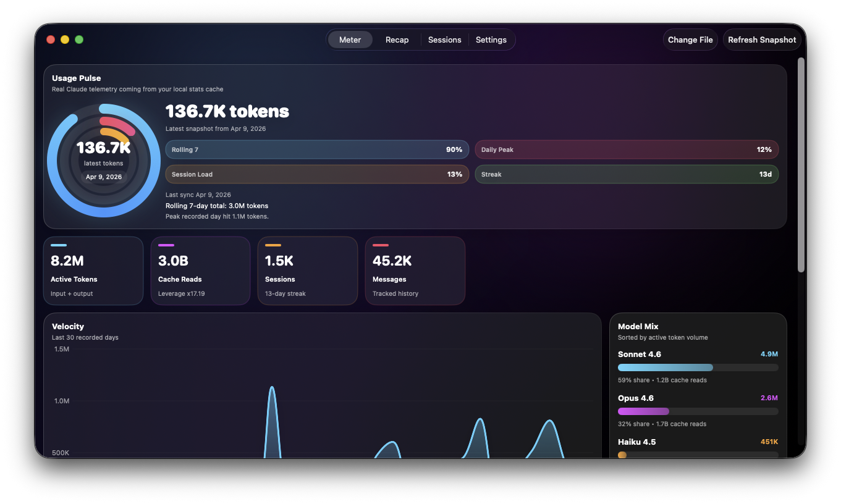Click the circular token usage gauge
Screen dimensions: 841x504
(104, 161)
